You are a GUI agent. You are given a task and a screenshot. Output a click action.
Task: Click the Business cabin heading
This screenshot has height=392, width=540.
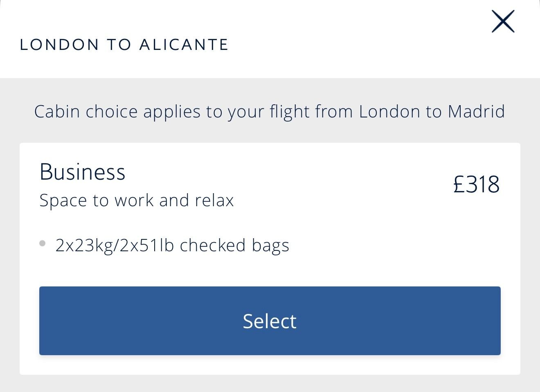pyautogui.click(x=82, y=172)
